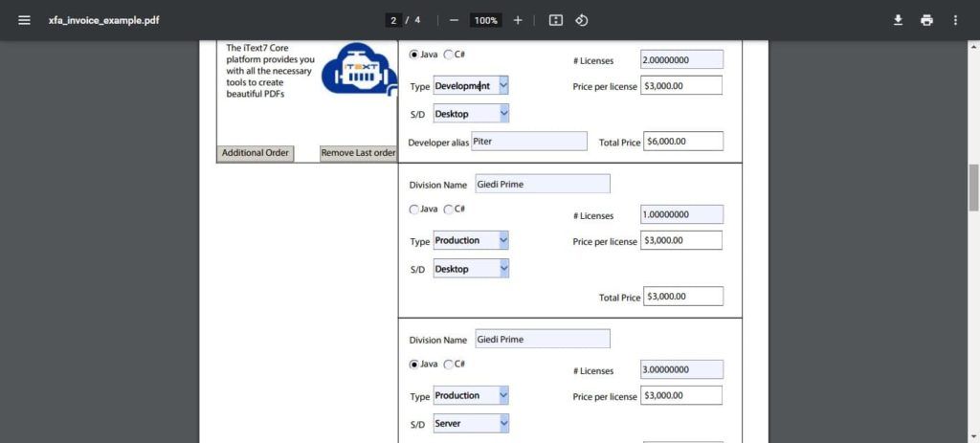Image resolution: width=980 pixels, height=443 pixels.
Task: Open the three-dot more actions menu
Action: tap(955, 20)
